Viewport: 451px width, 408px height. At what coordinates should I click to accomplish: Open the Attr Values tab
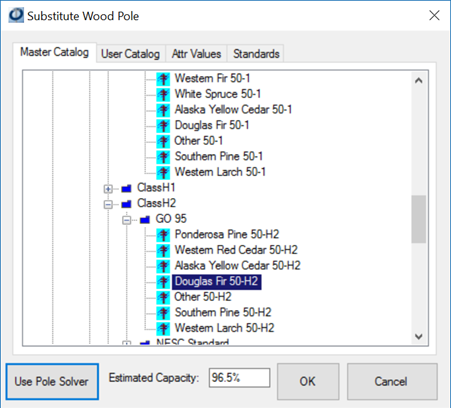coord(196,54)
